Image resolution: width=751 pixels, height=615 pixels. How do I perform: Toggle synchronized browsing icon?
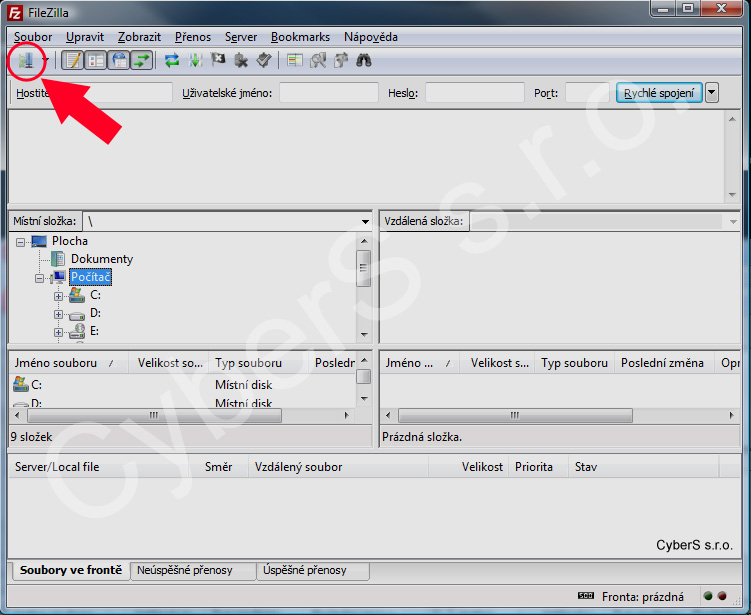(x=341, y=60)
